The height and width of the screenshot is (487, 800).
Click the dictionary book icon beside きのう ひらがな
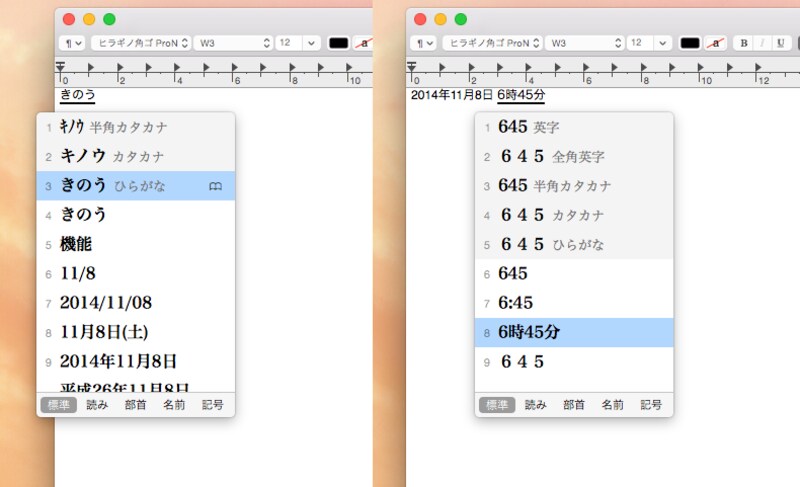[x=214, y=186]
